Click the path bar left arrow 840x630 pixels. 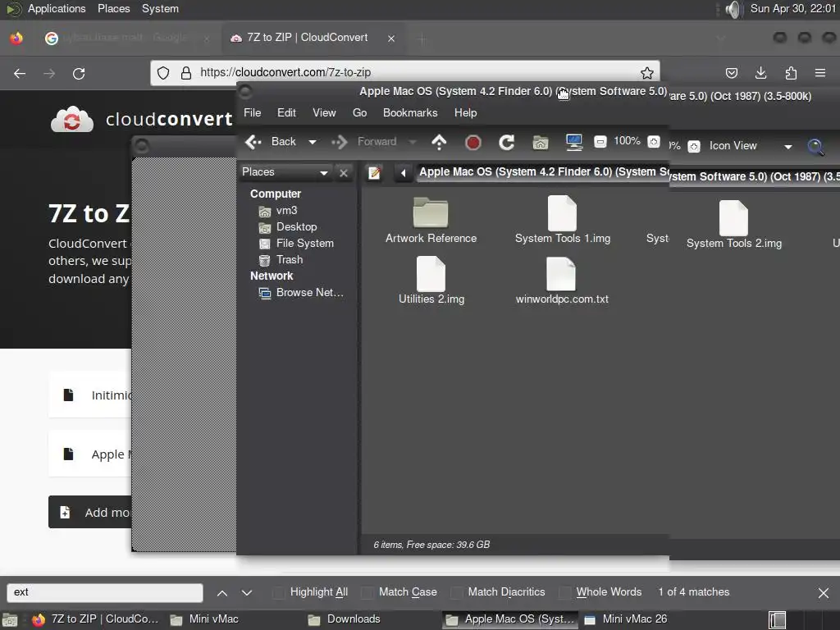[403, 172]
